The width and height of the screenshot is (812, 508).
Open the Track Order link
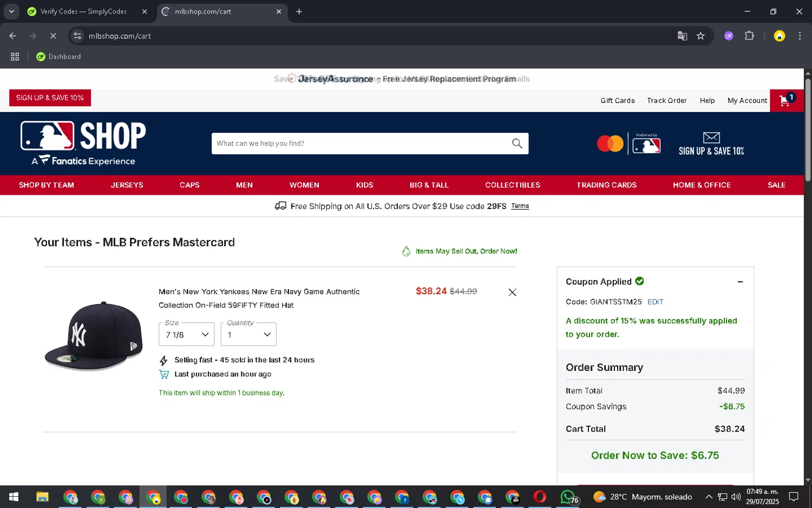(x=666, y=101)
